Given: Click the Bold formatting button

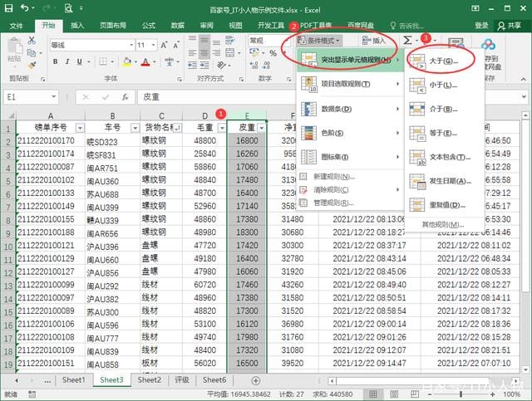Looking at the screenshot, I should tap(55, 61).
